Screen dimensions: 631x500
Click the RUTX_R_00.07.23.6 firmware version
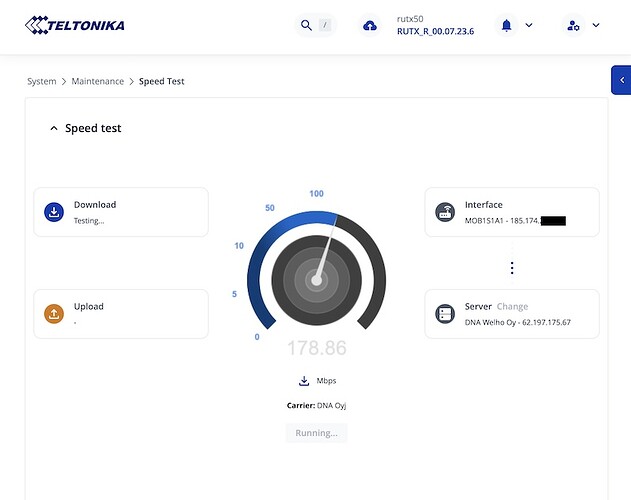click(x=435, y=31)
